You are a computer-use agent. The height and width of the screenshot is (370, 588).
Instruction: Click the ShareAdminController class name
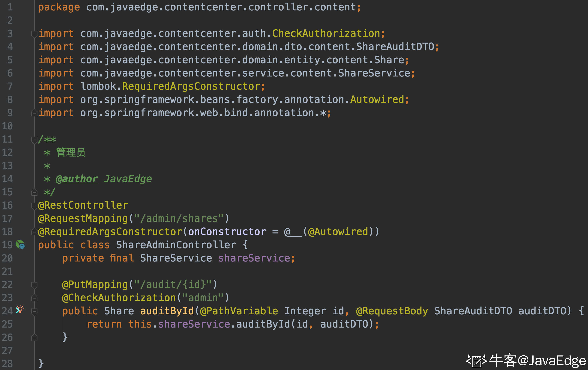coord(176,245)
